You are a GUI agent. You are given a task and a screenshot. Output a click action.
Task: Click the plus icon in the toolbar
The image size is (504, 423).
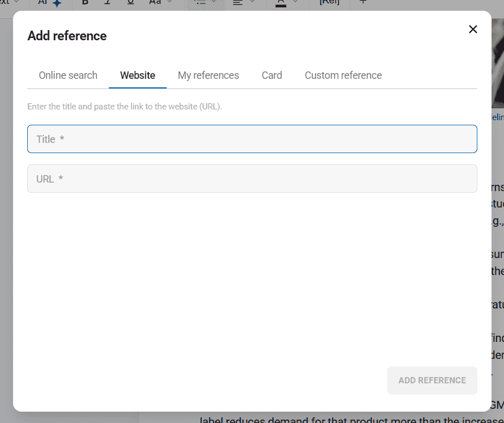363,2
